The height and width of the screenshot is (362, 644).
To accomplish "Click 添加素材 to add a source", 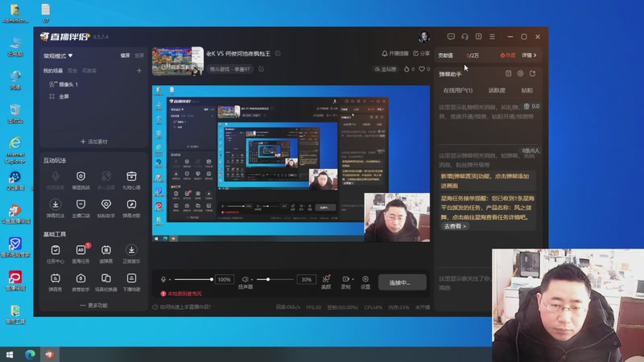I will 93,142.
